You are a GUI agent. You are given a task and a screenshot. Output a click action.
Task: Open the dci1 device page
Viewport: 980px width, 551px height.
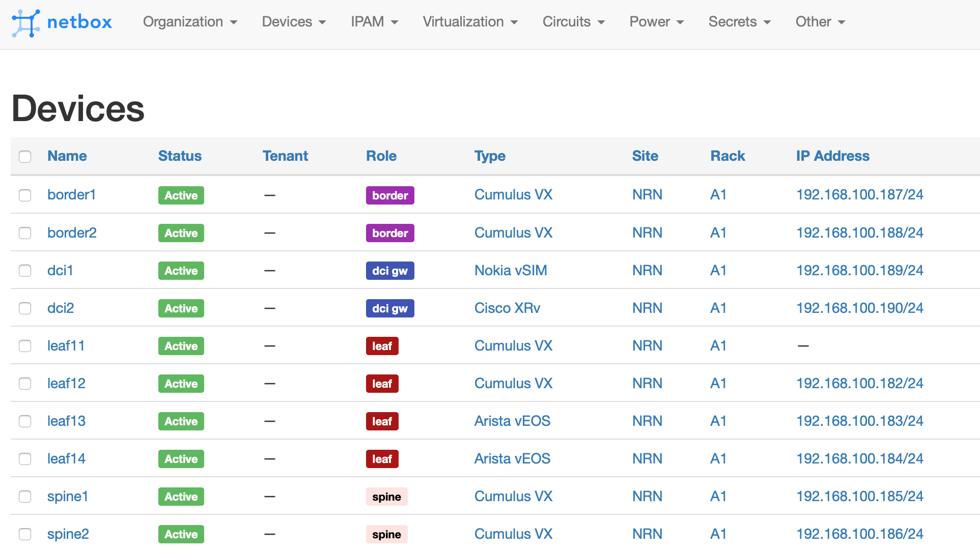pyautogui.click(x=60, y=270)
